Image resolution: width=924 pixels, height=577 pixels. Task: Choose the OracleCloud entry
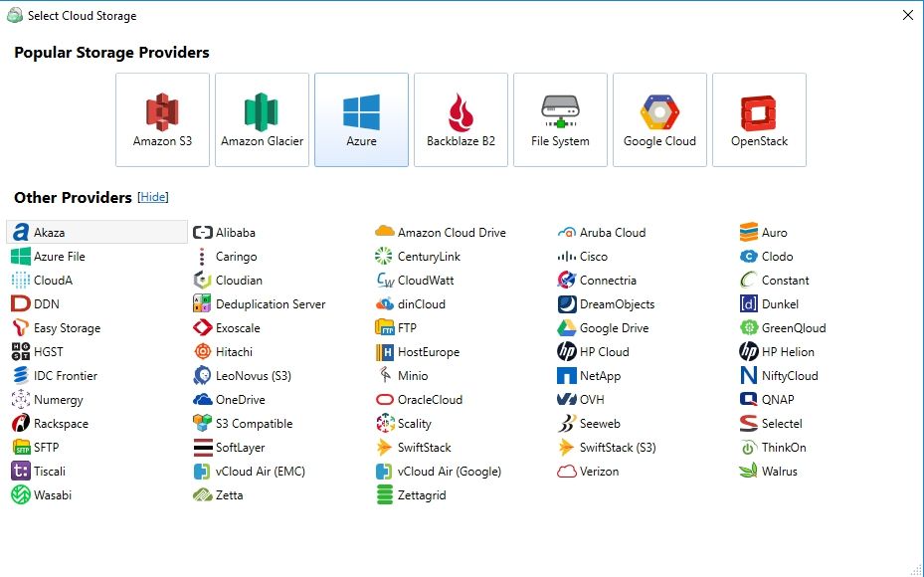[419, 400]
